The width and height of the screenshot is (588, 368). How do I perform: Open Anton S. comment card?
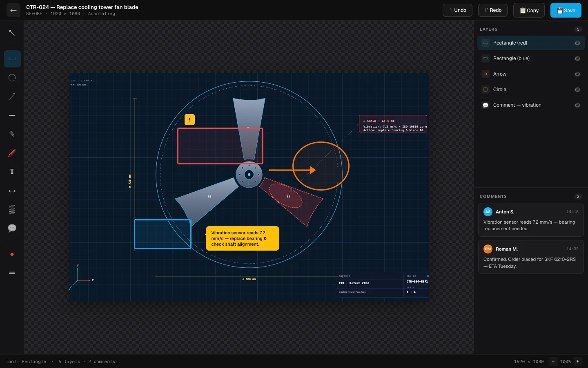531,220
